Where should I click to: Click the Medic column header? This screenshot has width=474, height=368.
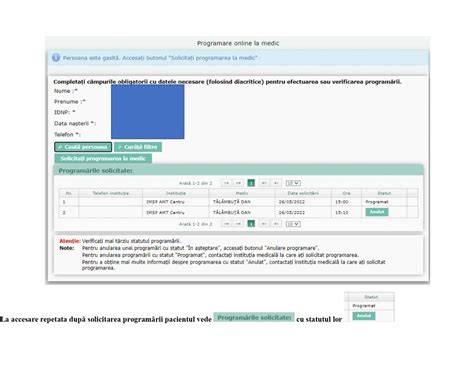pyautogui.click(x=242, y=193)
